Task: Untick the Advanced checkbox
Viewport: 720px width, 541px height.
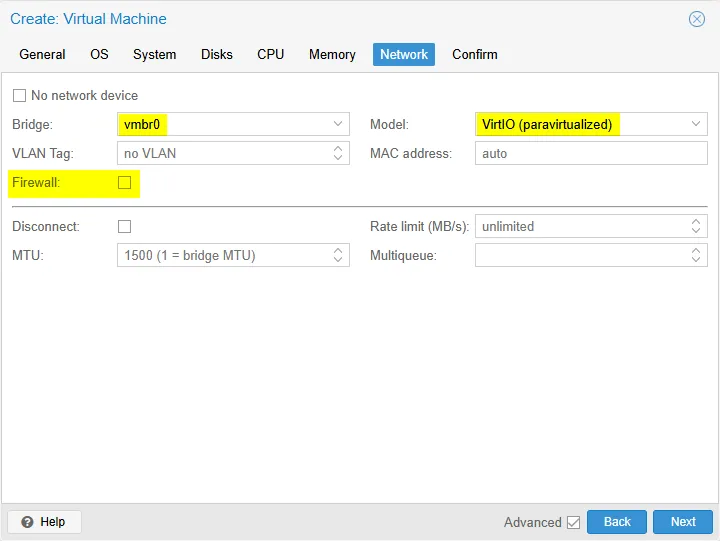Action: click(x=573, y=522)
